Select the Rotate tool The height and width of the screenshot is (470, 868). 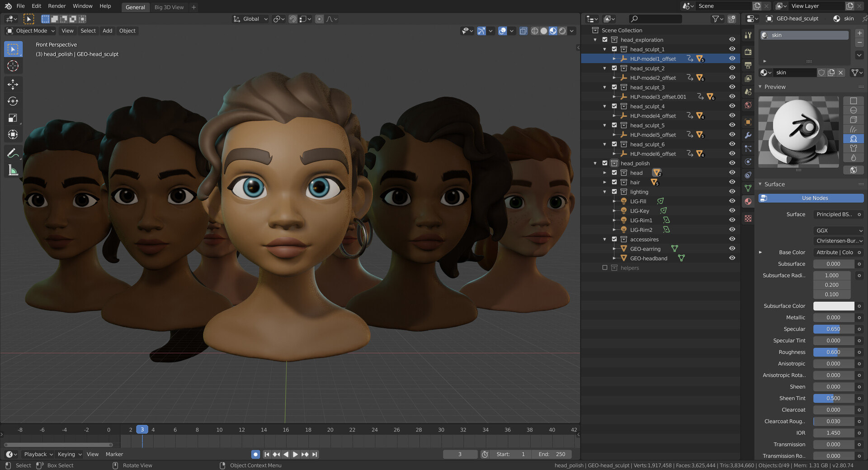click(13, 101)
